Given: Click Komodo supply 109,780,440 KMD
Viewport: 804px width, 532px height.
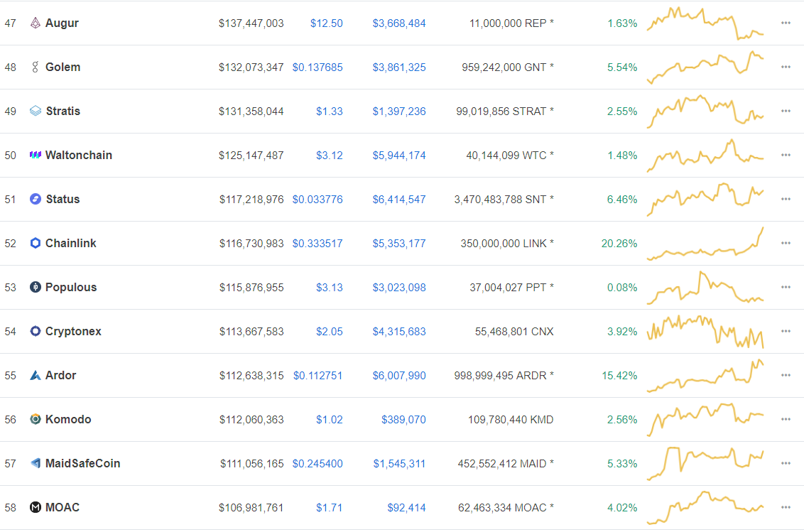Looking at the screenshot, I should point(511,419).
